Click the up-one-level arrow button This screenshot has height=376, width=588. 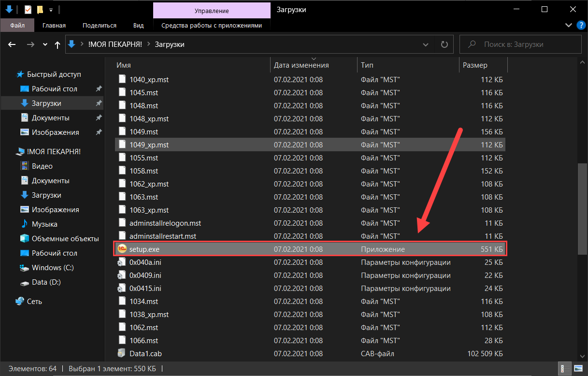[57, 44]
